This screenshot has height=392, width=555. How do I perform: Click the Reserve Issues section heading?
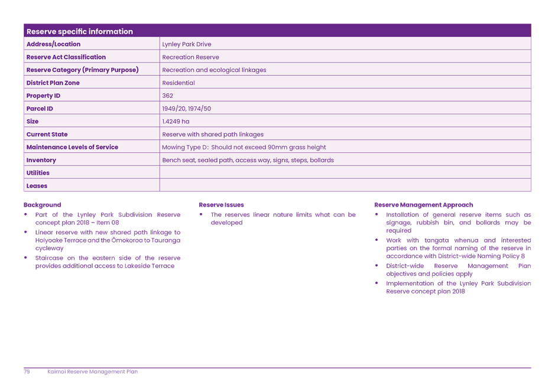point(220,205)
